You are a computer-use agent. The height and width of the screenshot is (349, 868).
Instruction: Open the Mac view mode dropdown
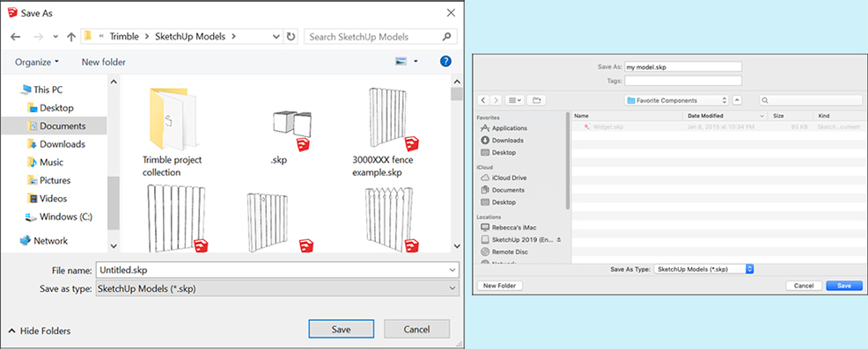pyautogui.click(x=514, y=100)
